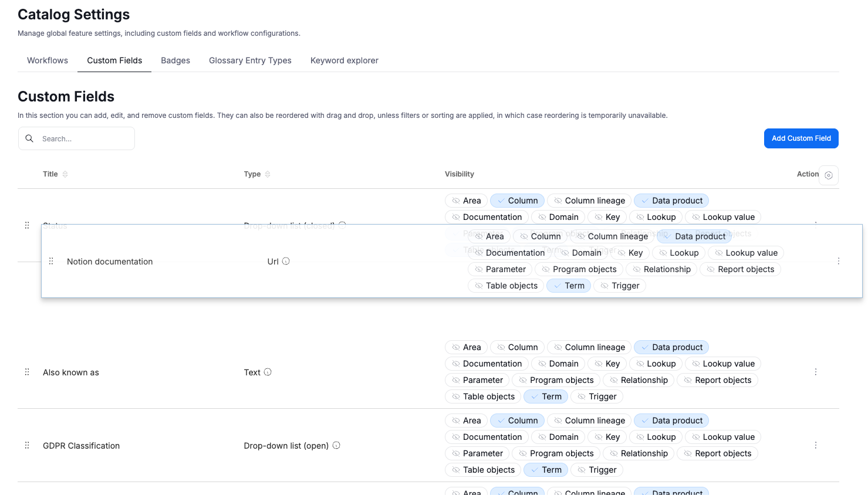Enable Trigger visibility for Notion documentation
The height and width of the screenshot is (495, 868).
(619, 286)
